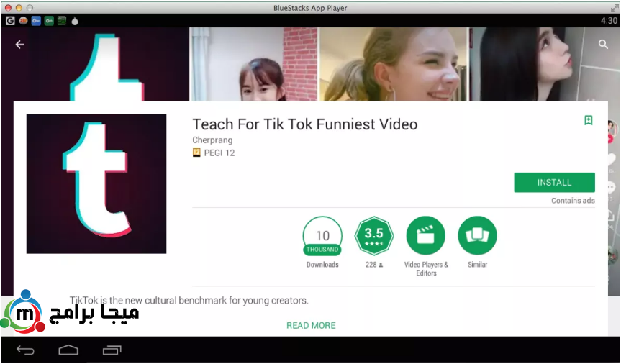Image resolution: width=621 pixels, height=364 pixels.
Task: Click the 228 ratings count
Action: tap(374, 265)
